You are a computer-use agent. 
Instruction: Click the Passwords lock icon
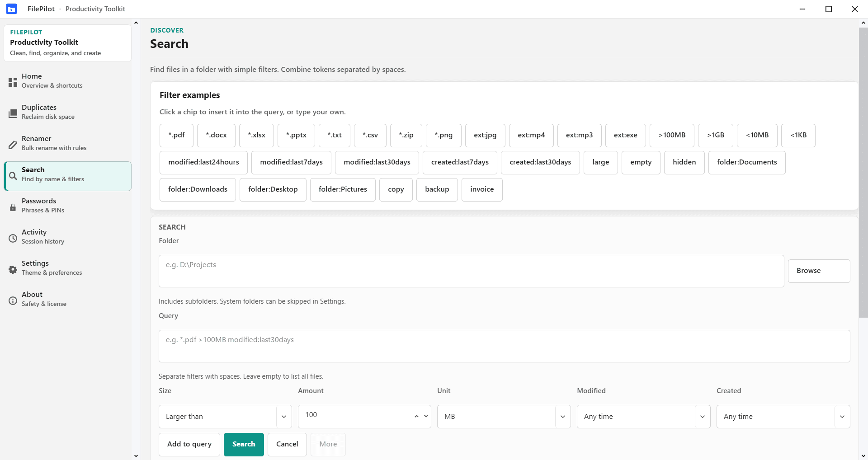pos(13,207)
